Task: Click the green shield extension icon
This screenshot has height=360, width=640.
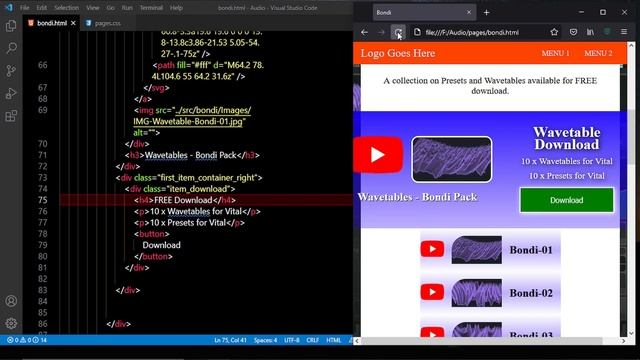Action: (607, 32)
